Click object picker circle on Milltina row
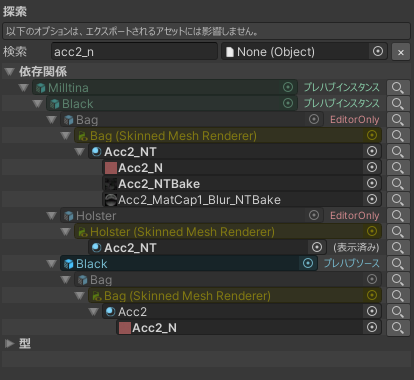 [288, 87]
